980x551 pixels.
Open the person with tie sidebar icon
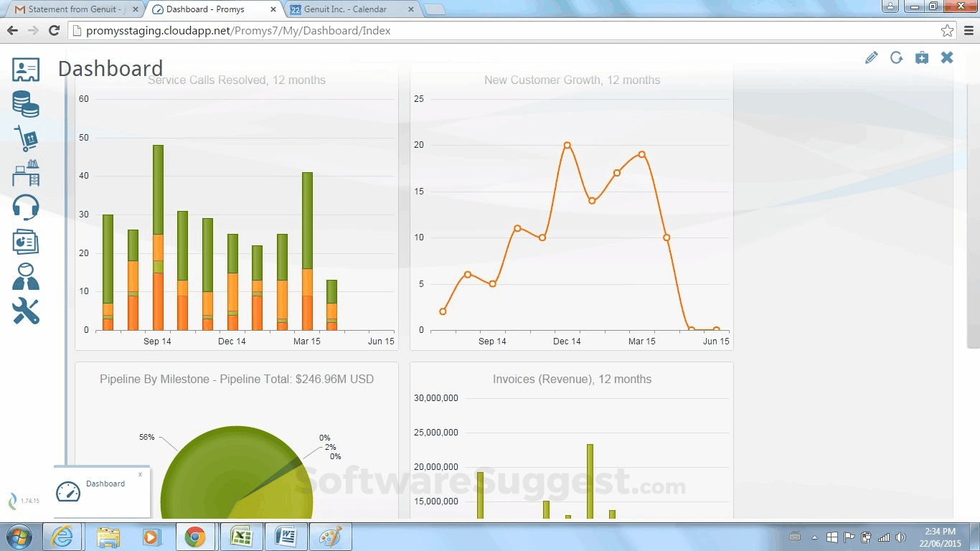coord(26,276)
